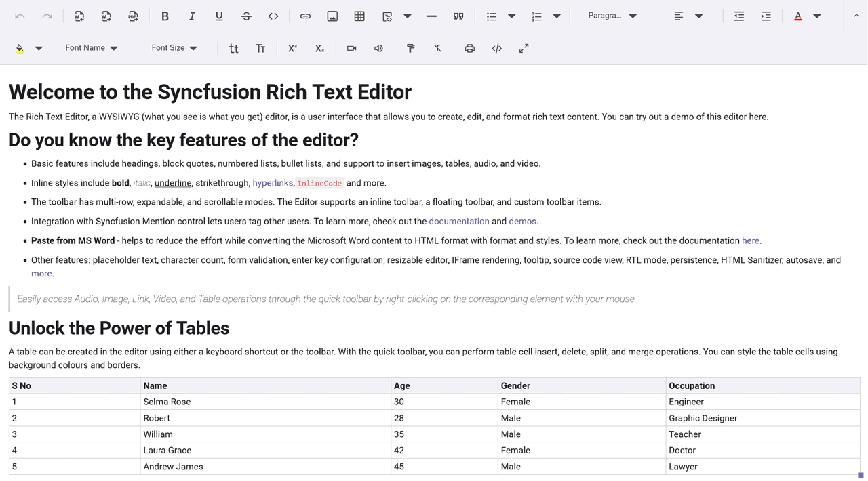Click the 'Unlock the Power of Tables' heading
Viewport: 868px width, 481px height.
[119, 328]
